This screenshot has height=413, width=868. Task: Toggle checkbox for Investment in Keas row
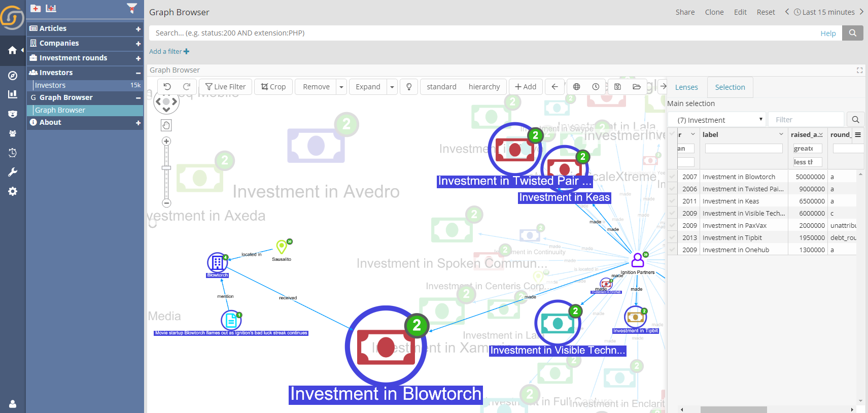pos(673,201)
